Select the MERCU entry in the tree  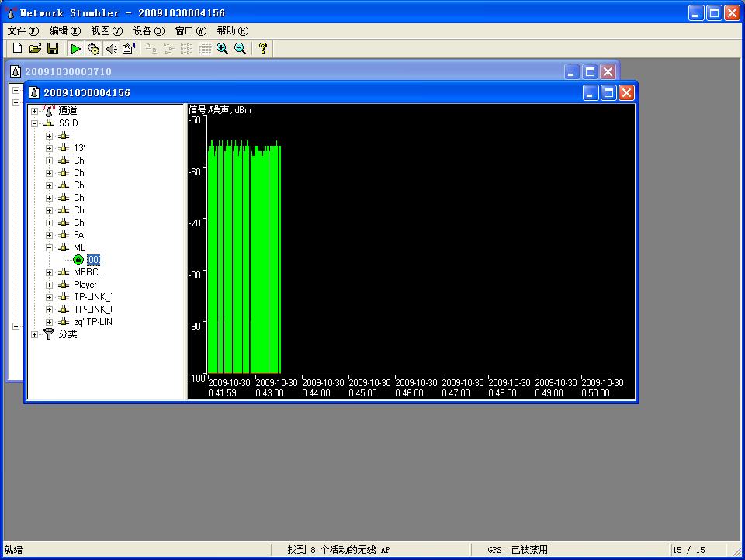[87, 272]
